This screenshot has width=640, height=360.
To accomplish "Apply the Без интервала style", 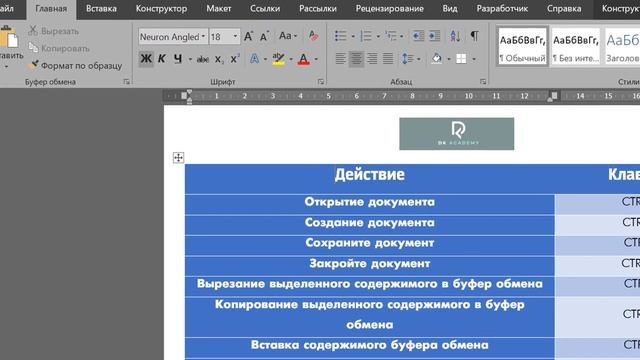I will [x=576, y=47].
